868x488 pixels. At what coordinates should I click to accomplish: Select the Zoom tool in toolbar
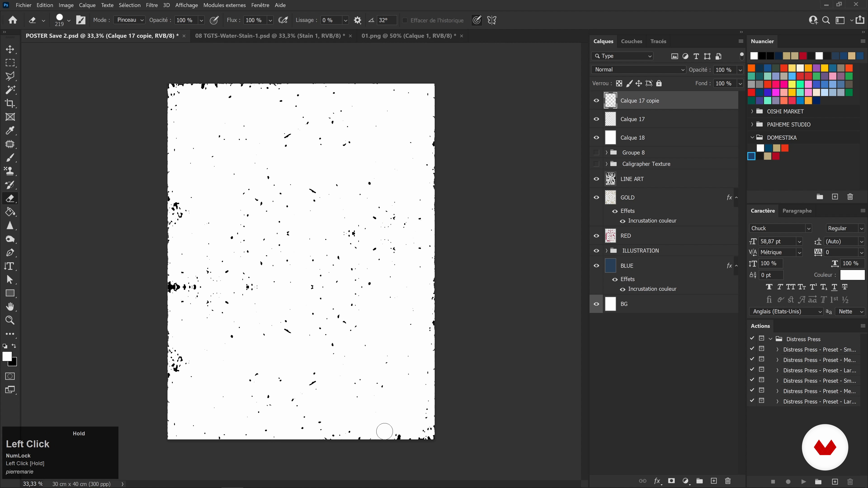[10, 320]
